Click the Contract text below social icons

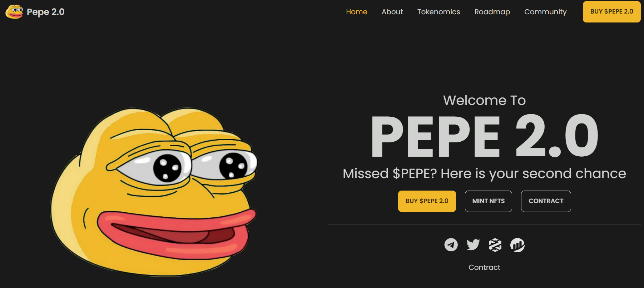click(x=484, y=267)
